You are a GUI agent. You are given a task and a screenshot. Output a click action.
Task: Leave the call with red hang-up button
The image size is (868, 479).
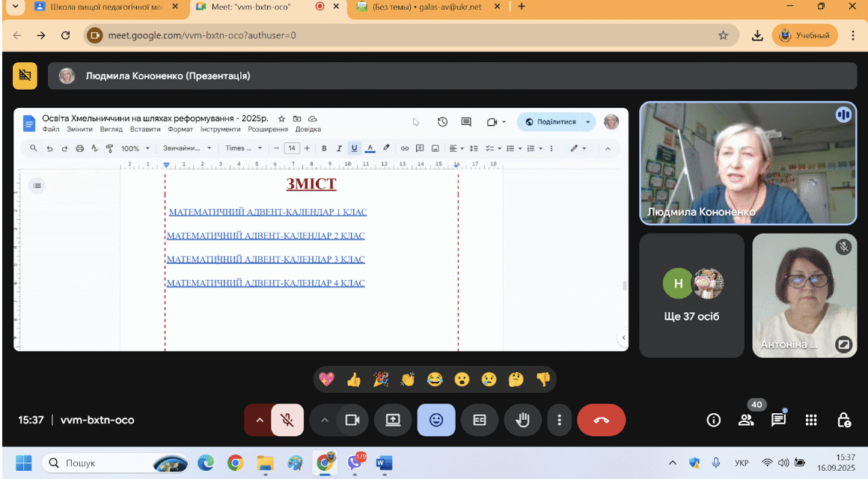(x=601, y=420)
